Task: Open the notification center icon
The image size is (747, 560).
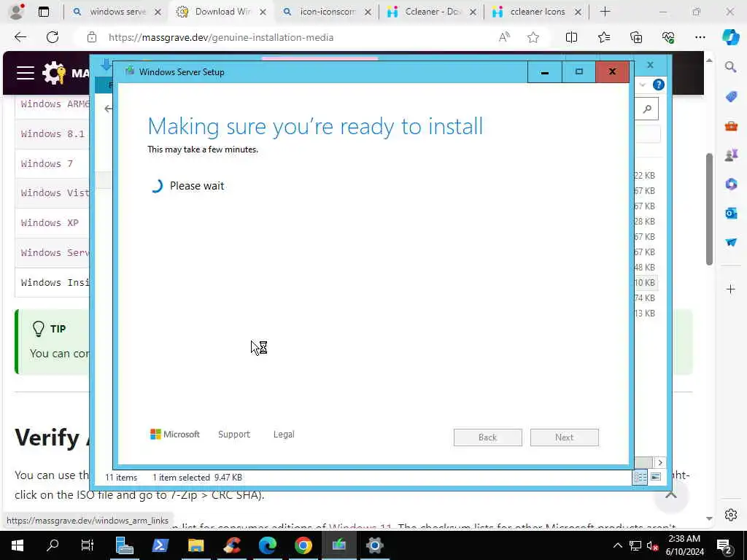Action: (x=724, y=545)
